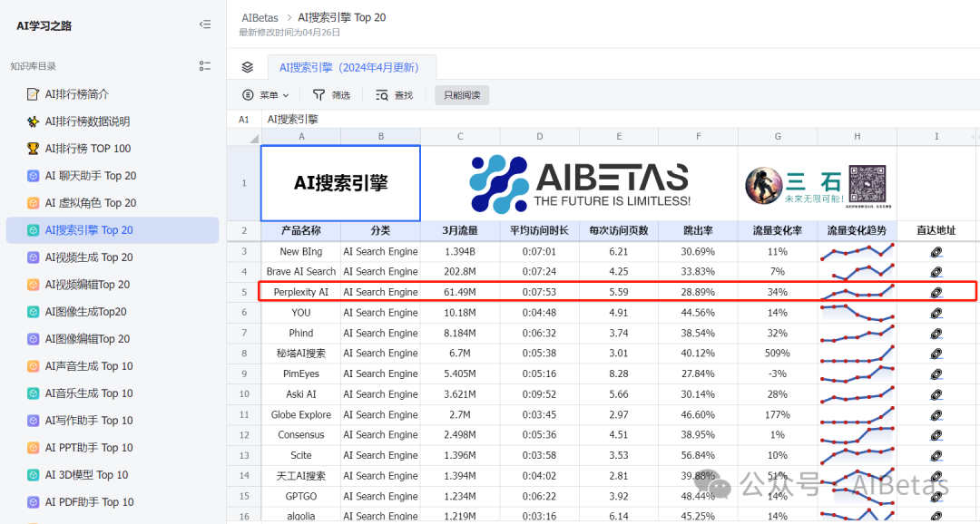Click the A1 cell reference box
The image size is (980, 524).
244,120
